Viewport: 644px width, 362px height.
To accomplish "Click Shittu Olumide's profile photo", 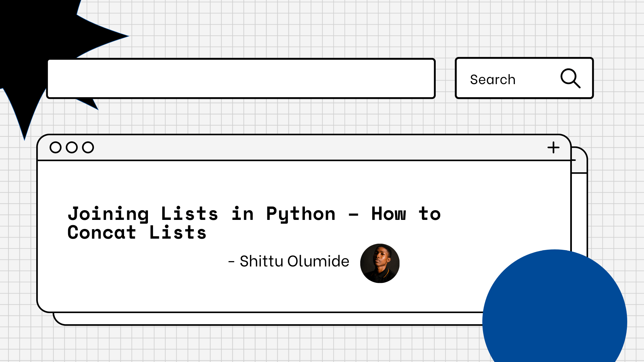I will (x=380, y=263).
